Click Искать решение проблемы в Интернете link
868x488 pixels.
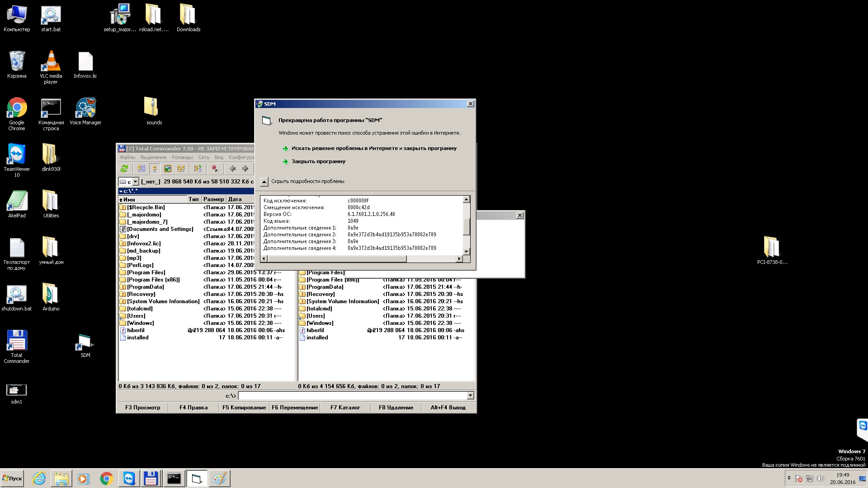[x=374, y=148]
